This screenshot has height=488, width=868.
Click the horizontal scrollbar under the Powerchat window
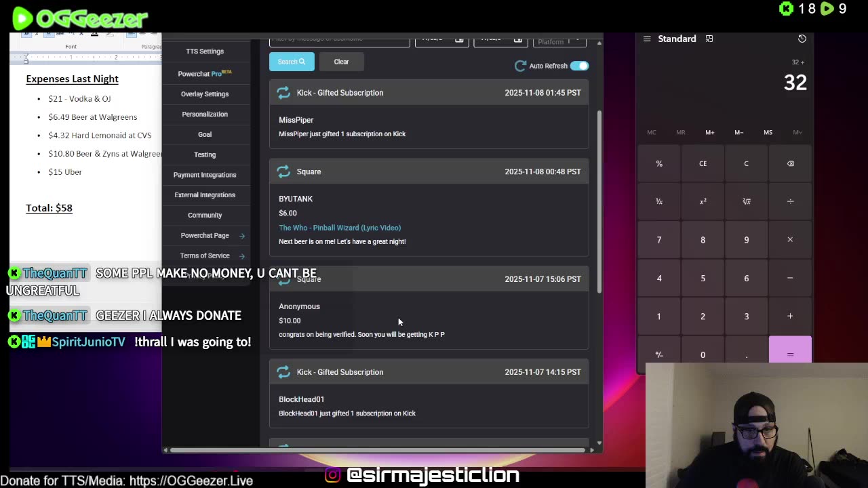pyautogui.click(x=377, y=450)
